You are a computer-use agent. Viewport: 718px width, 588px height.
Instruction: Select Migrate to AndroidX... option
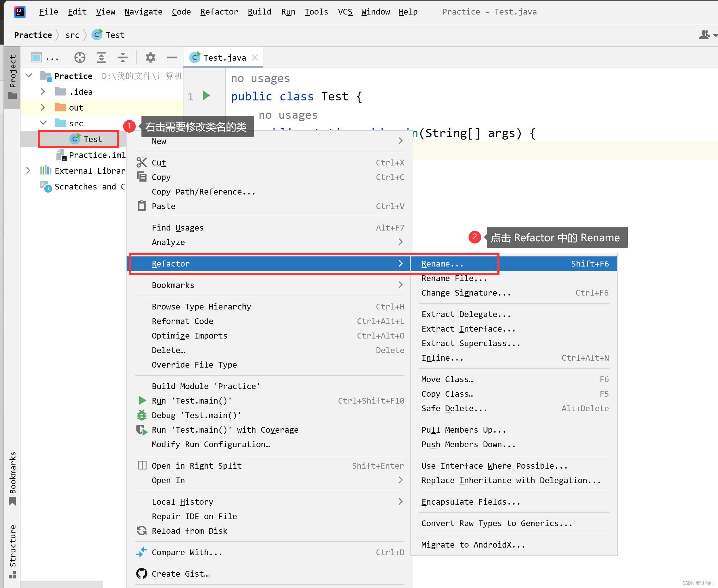click(x=514, y=545)
